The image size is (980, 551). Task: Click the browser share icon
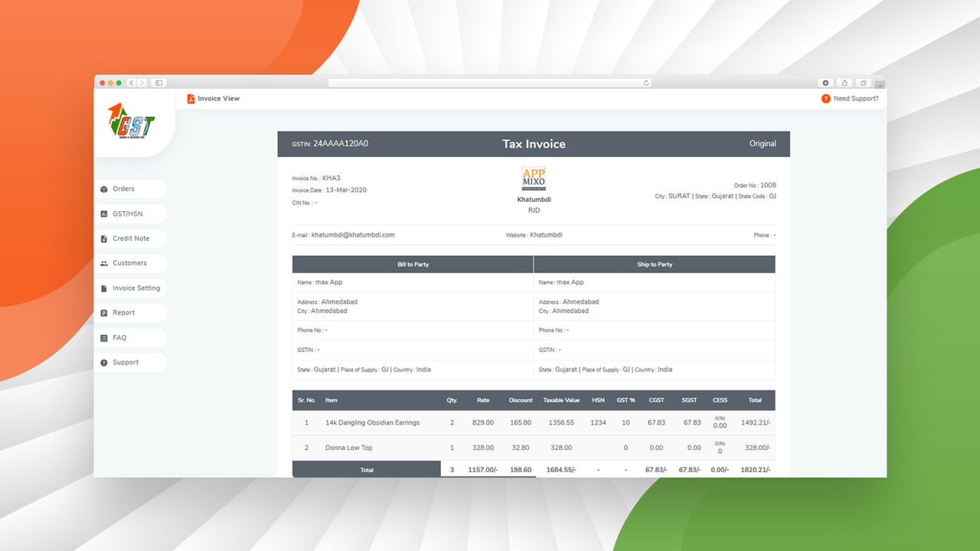click(844, 83)
